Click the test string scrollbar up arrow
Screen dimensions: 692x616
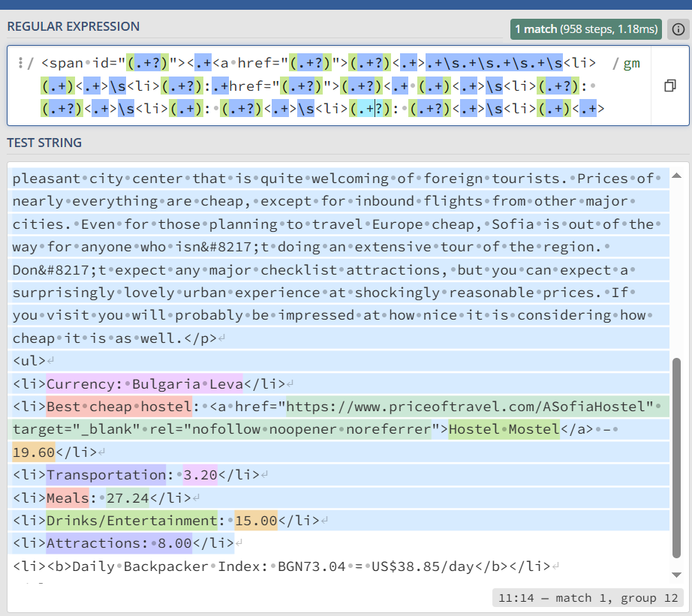(x=676, y=176)
